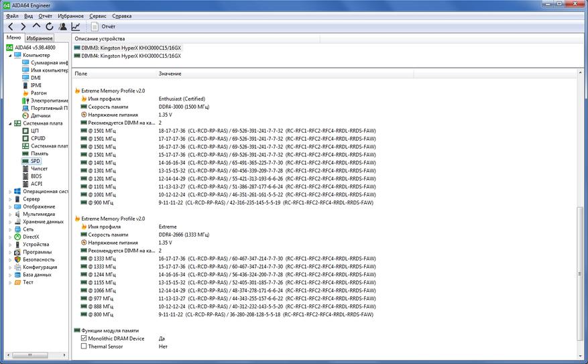Screen dimensions: 588x364
Task: Go back with the left arrow toolbar icon
Action: click(11, 26)
